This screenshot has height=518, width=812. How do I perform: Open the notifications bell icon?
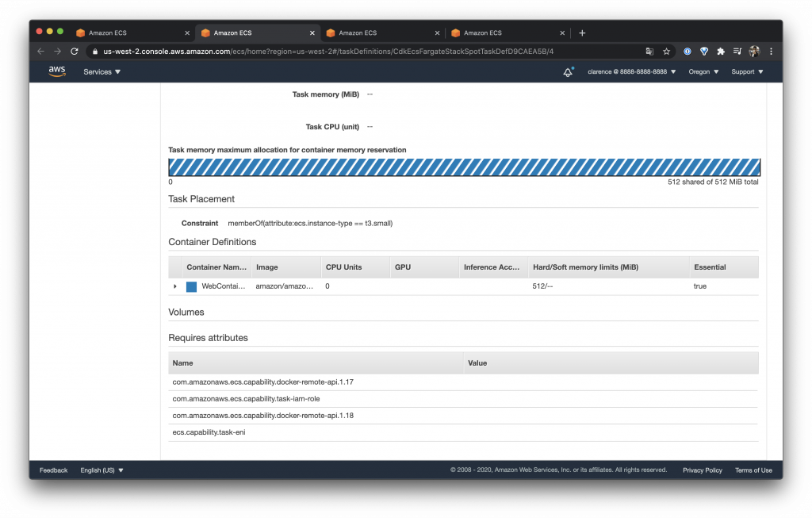pos(568,72)
